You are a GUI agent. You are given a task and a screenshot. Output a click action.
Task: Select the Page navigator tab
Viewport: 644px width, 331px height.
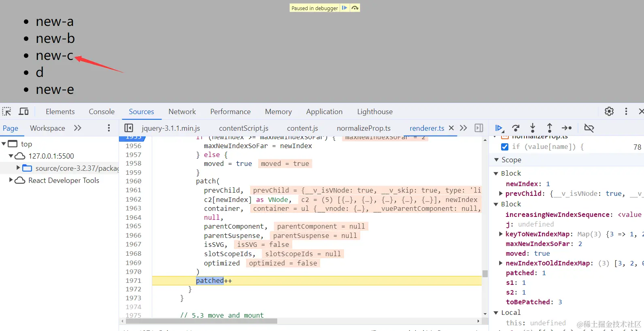(x=11, y=128)
